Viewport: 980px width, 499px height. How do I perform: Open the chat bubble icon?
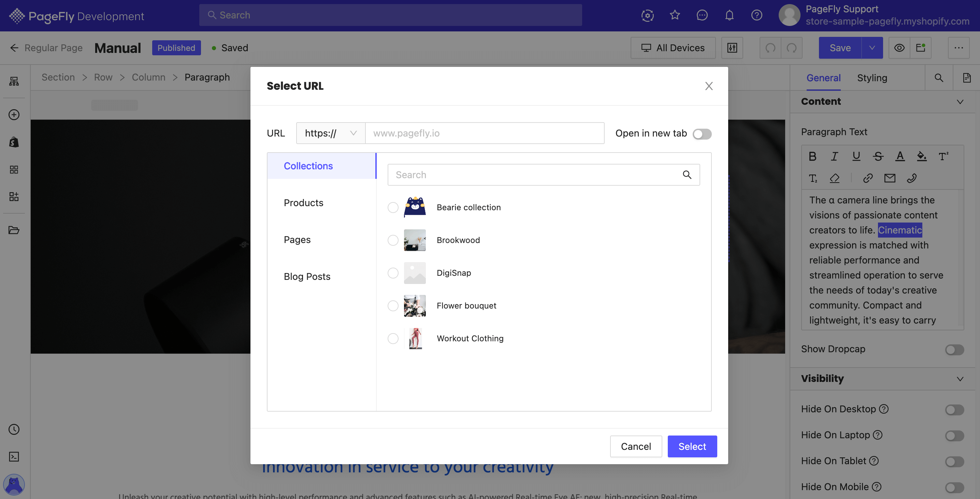click(702, 15)
